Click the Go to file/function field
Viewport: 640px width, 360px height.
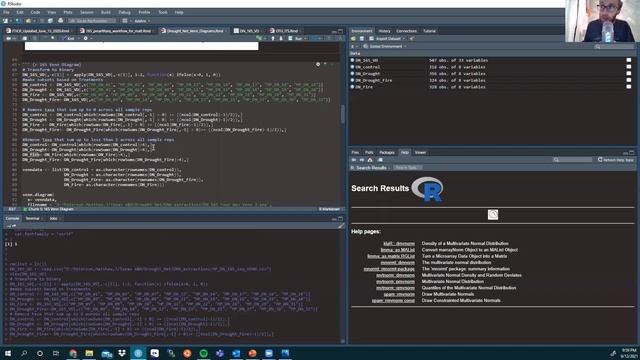tap(92, 21)
